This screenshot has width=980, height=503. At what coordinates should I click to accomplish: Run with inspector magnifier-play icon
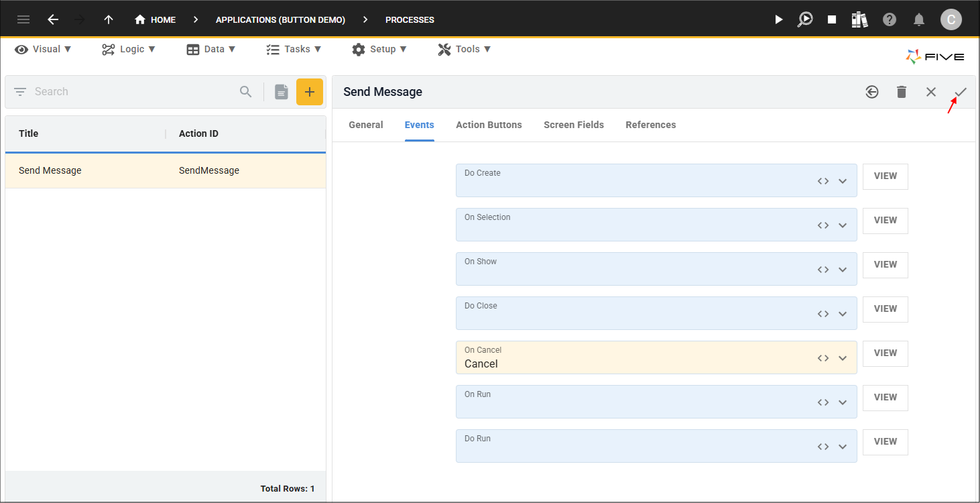click(804, 19)
